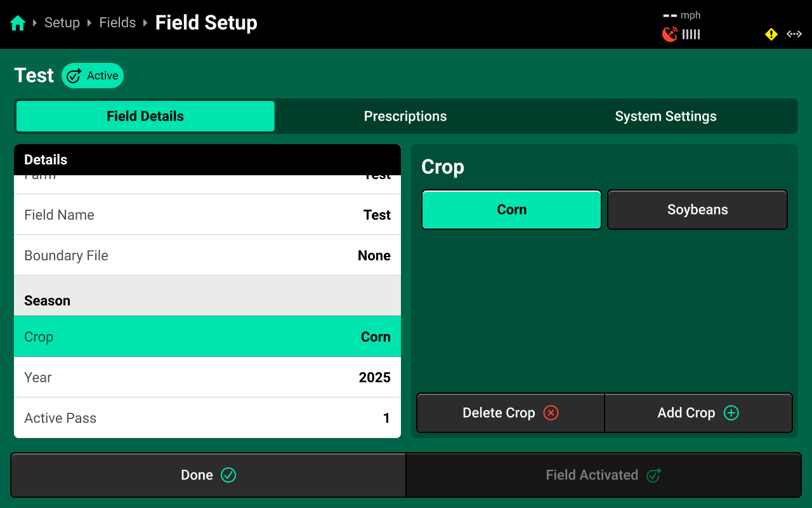This screenshot has width=812, height=508.
Task: Select the Boundary File row
Action: tap(207, 255)
